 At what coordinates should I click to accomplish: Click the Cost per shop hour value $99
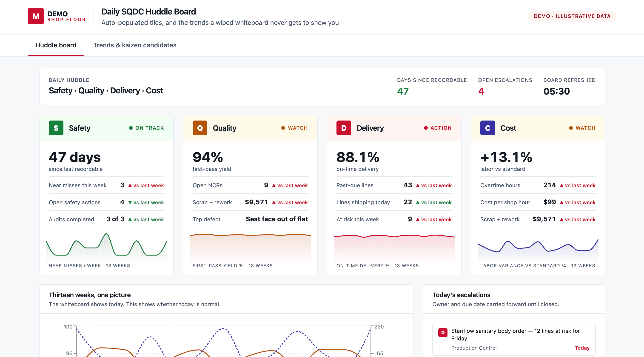click(550, 202)
